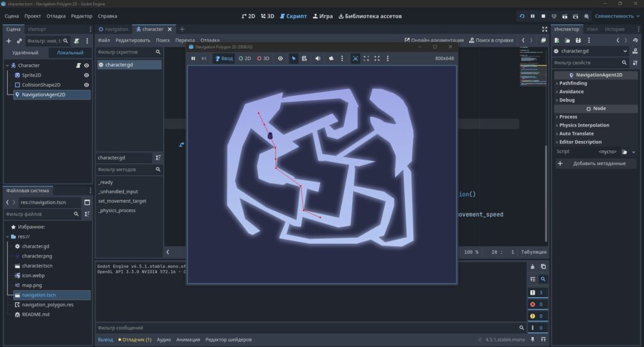
Task: Click the script editor vertical scrollbar
Action: pyautogui.click(x=546, y=193)
